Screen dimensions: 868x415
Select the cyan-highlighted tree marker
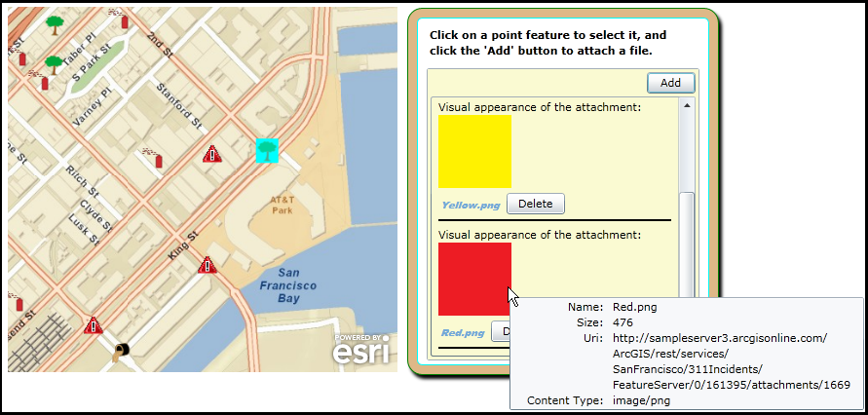click(267, 150)
